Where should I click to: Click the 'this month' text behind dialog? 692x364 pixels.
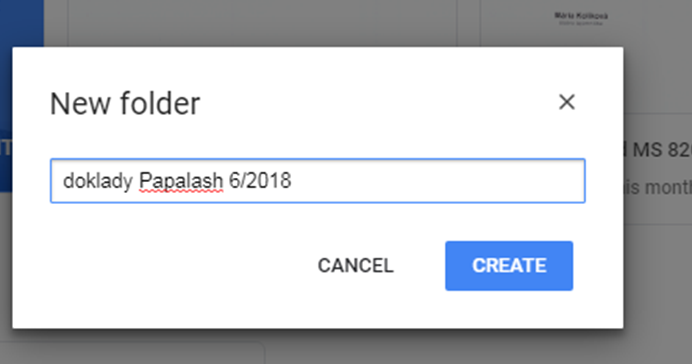(x=658, y=188)
